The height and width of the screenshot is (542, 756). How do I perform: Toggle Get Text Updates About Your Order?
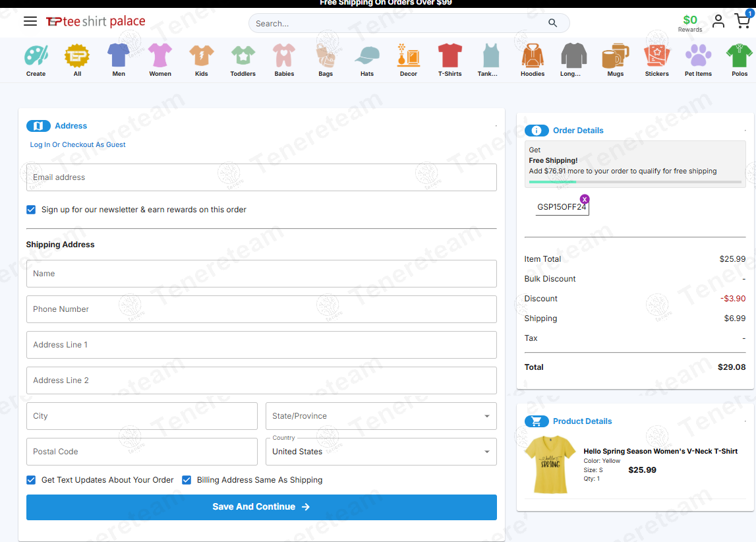[31, 480]
